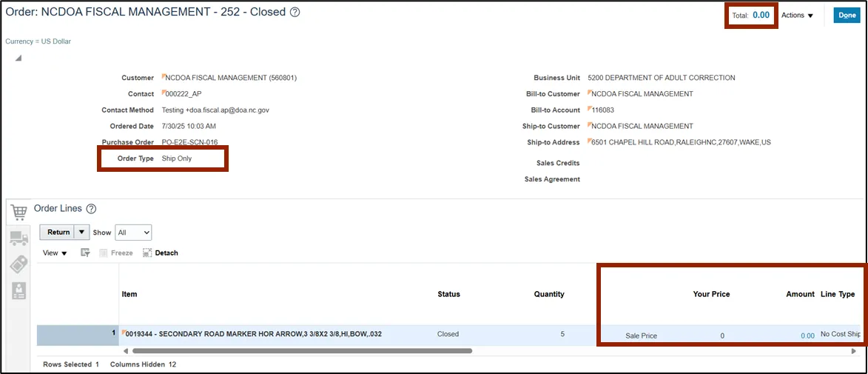Click the Ship Only order type value
868x374 pixels.
point(177,158)
